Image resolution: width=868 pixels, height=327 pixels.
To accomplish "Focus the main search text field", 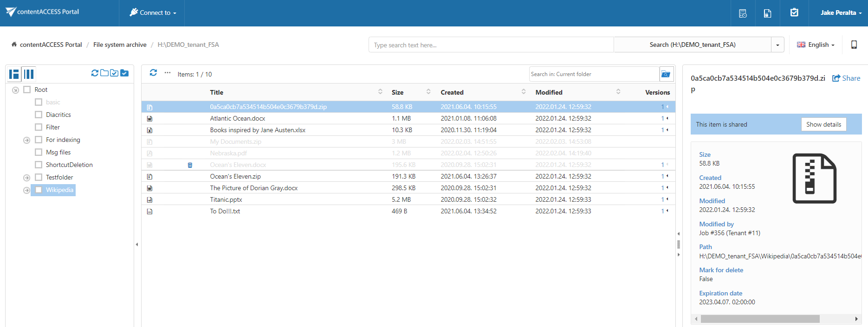I will coord(491,45).
